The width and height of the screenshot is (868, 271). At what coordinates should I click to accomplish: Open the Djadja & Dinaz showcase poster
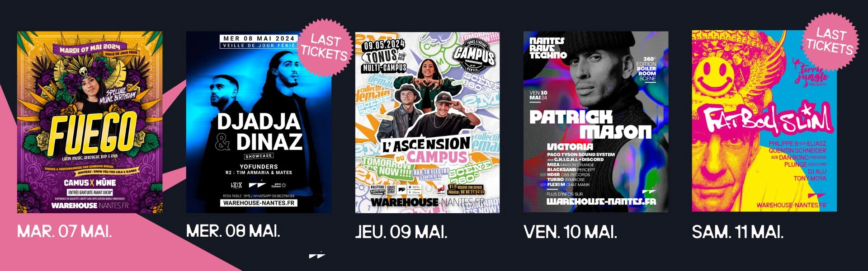coord(259,122)
